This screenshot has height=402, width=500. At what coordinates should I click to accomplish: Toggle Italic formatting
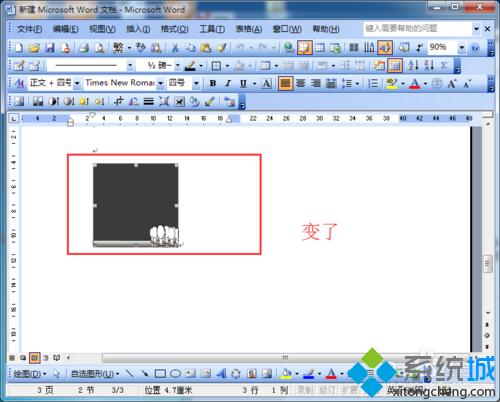[x=228, y=84]
